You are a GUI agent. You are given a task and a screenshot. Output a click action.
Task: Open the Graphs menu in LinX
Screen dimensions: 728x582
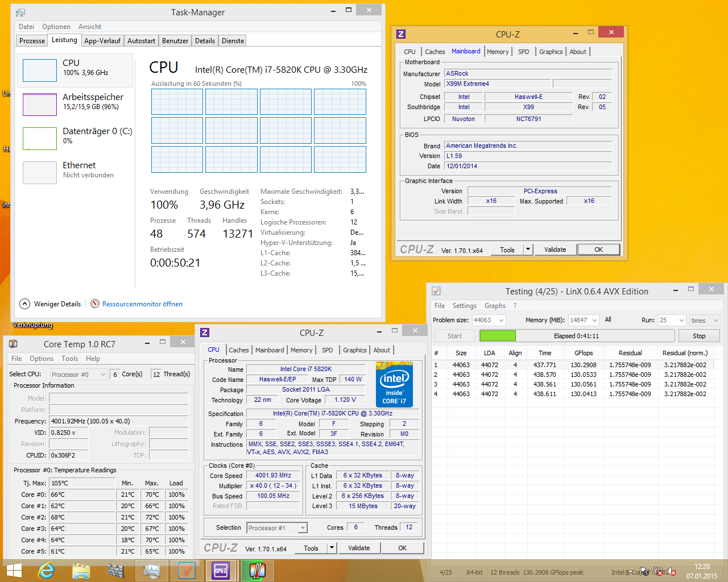(495, 306)
